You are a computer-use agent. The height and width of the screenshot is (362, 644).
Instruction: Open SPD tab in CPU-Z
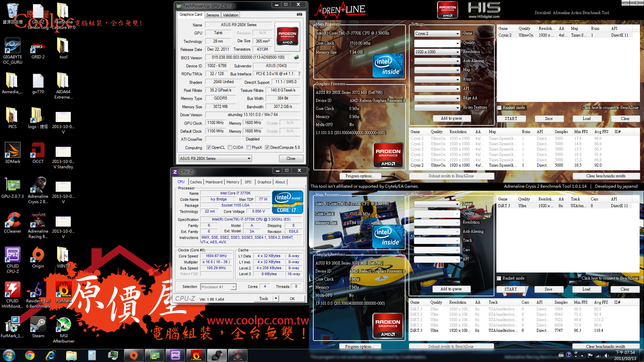[x=248, y=182]
